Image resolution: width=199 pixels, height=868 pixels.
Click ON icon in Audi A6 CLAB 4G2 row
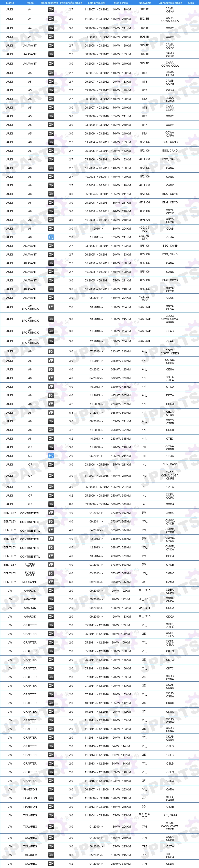[x=51, y=229]
